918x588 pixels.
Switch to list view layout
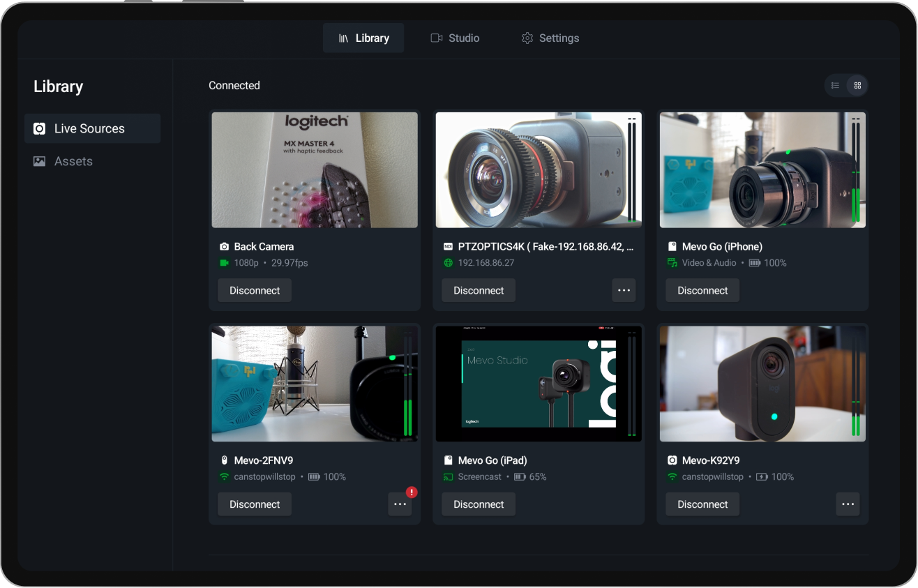(835, 85)
